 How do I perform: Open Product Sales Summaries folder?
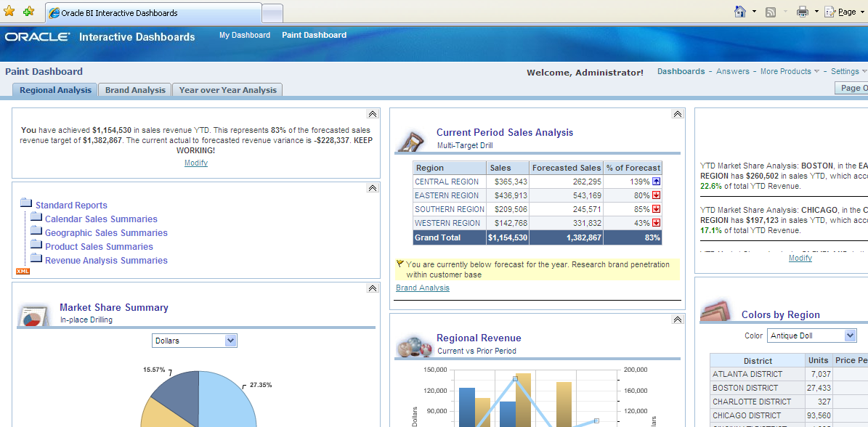point(99,247)
